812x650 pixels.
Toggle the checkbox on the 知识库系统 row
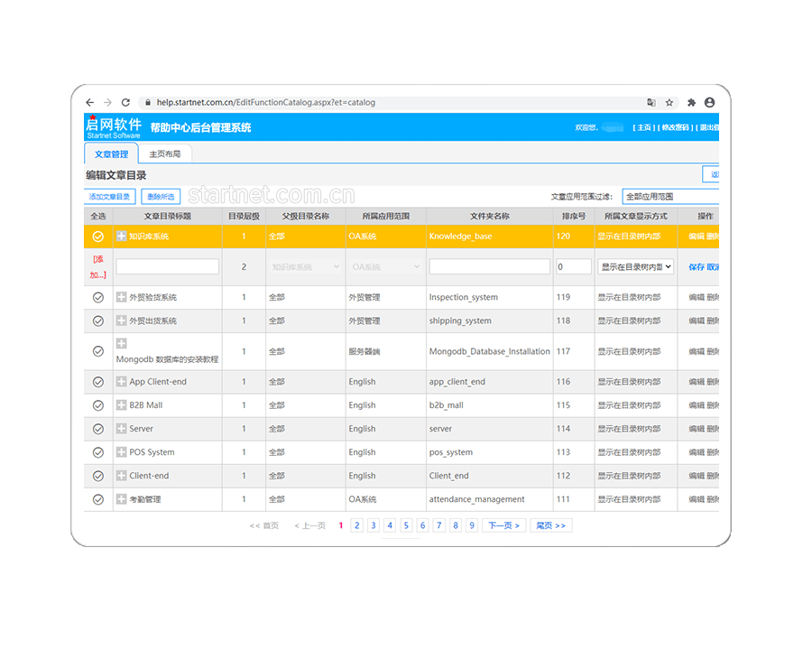pyautogui.click(x=98, y=237)
